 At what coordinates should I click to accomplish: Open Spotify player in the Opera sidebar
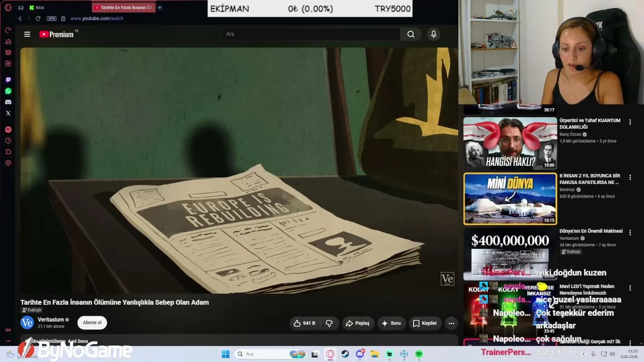(x=8, y=130)
